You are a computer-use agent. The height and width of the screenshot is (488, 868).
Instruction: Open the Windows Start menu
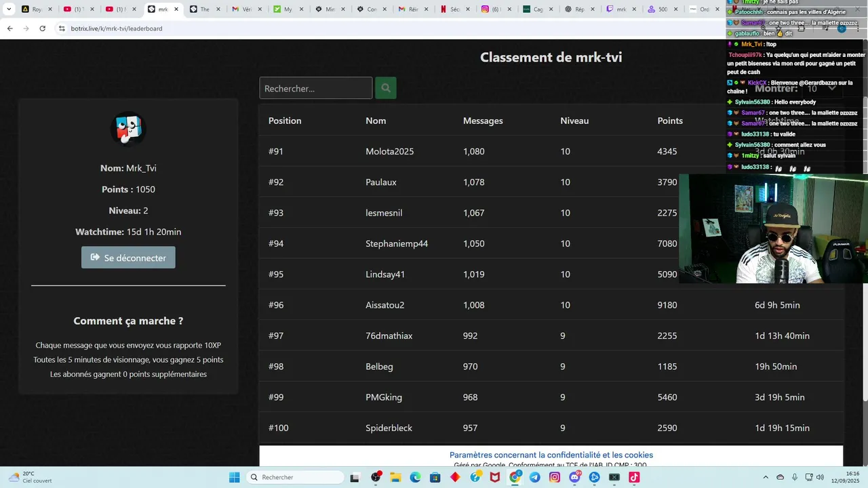click(x=234, y=477)
